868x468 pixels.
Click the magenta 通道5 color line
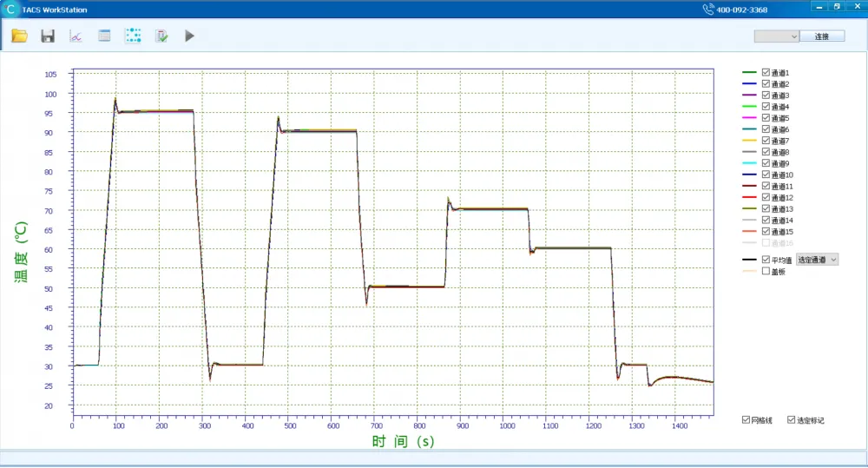pos(749,118)
